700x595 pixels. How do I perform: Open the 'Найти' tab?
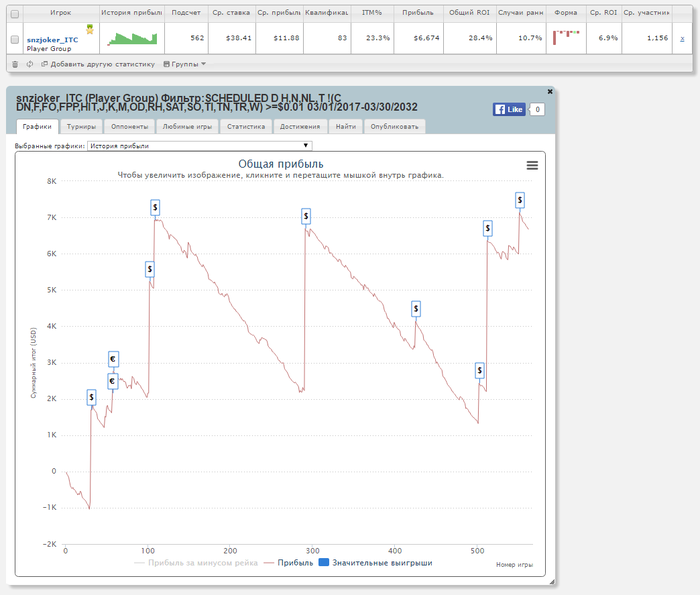point(346,127)
